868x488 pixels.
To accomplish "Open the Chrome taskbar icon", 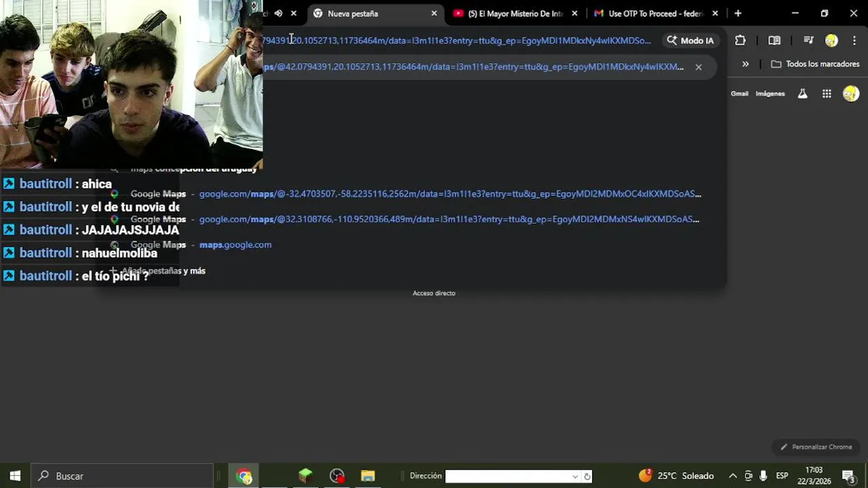I will click(x=244, y=476).
